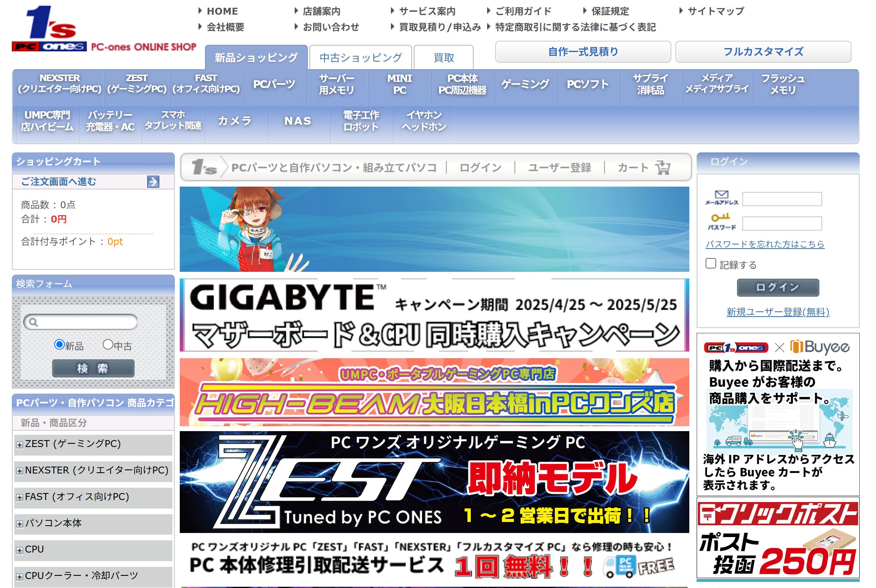
Task: Open the PCソフト menu item
Action: [588, 84]
